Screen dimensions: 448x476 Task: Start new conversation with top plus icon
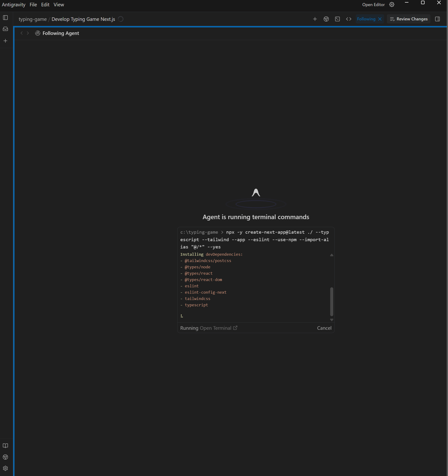(315, 19)
